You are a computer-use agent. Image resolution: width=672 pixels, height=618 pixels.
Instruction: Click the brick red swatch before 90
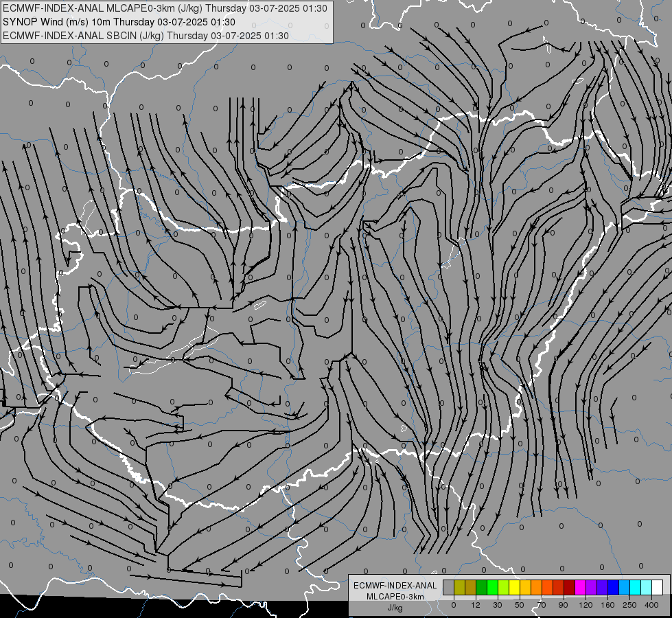pyautogui.click(x=559, y=587)
